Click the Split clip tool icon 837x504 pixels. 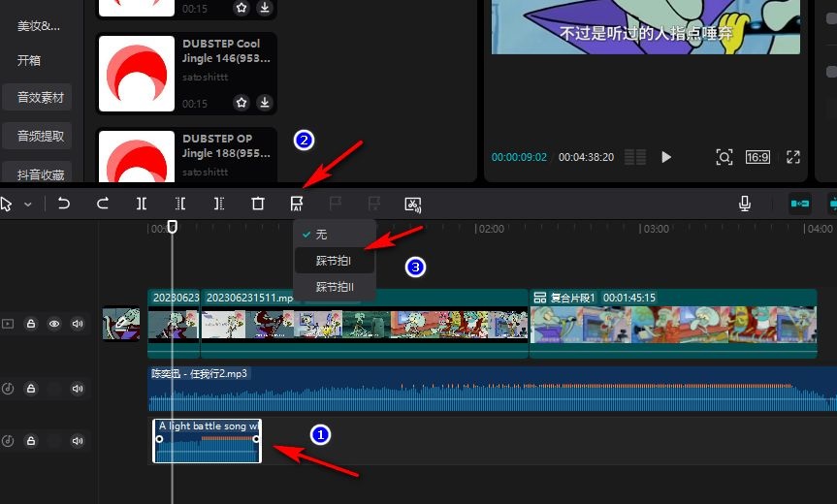142,204
